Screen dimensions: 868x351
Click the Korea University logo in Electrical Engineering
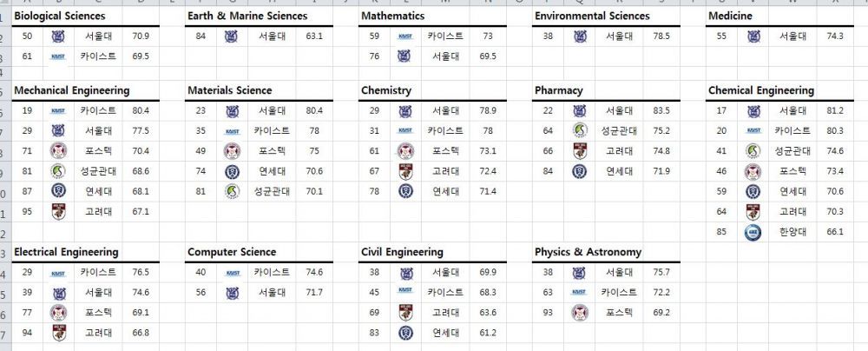coord(58,332)
